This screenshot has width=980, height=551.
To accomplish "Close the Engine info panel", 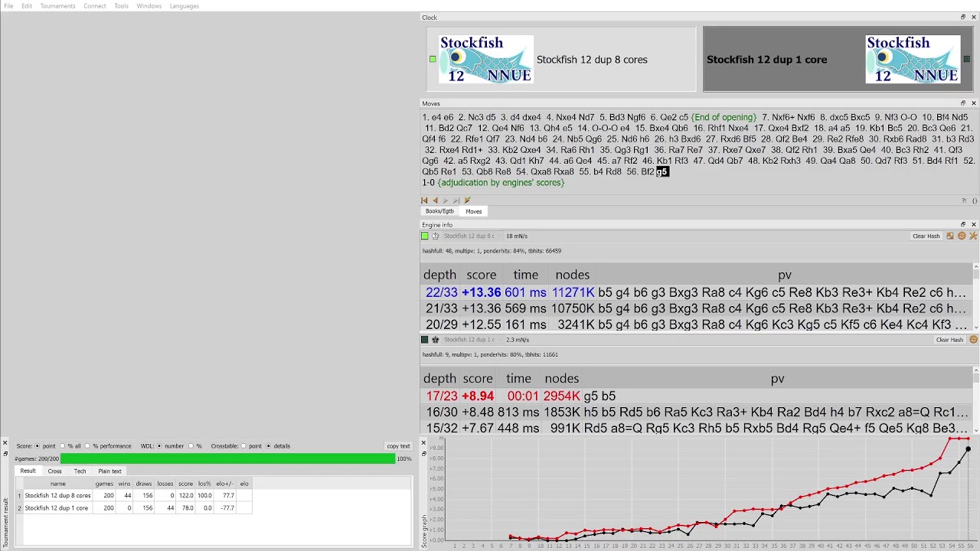I will tap(974, 224).
